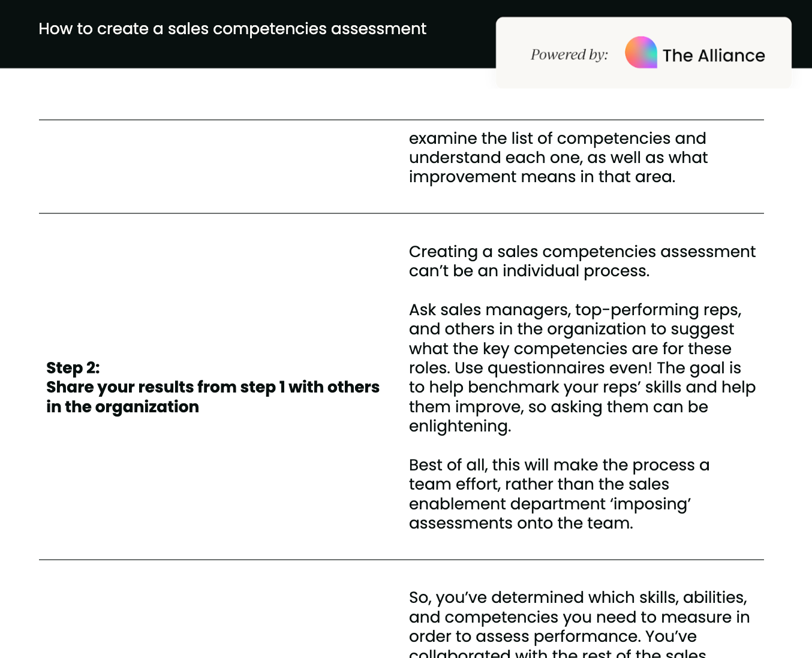Screen dimensions: 812x658
Task: Click the word "enlightening." in the text
Action: pos(460,426)
